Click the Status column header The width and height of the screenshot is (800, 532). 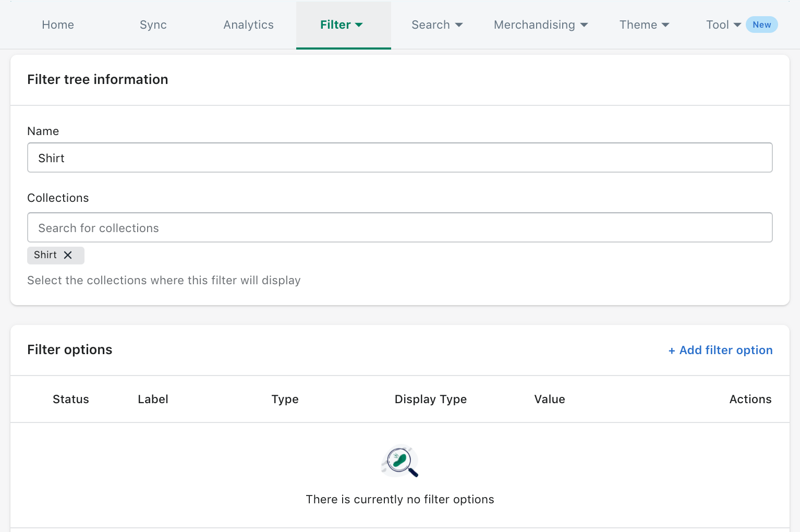70,399
